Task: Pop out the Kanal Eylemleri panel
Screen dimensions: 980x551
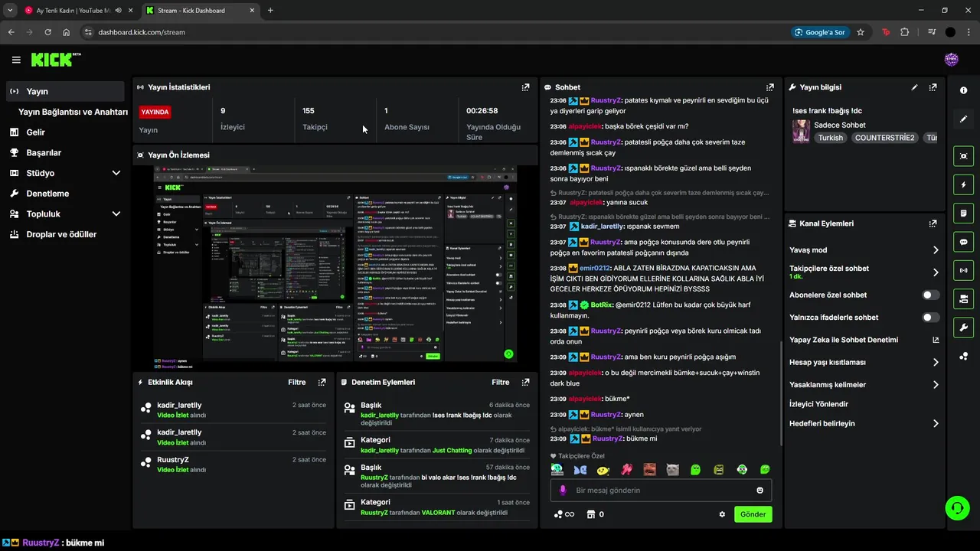Action: tap(933, 223)
